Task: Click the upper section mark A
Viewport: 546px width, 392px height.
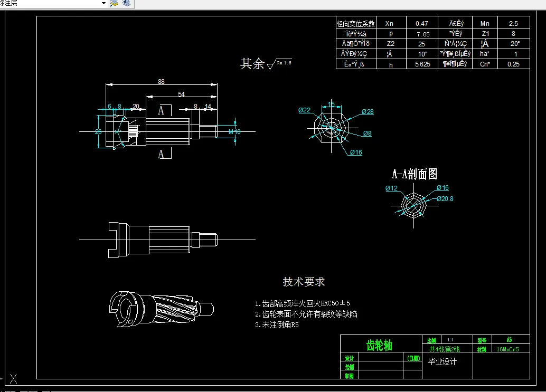Action: click(161, 111)
